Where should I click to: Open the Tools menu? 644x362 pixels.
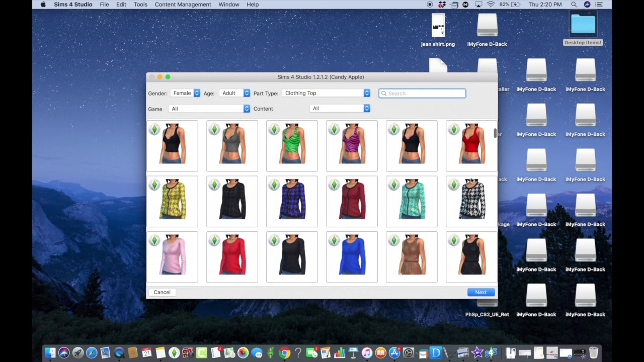point(140,5)
